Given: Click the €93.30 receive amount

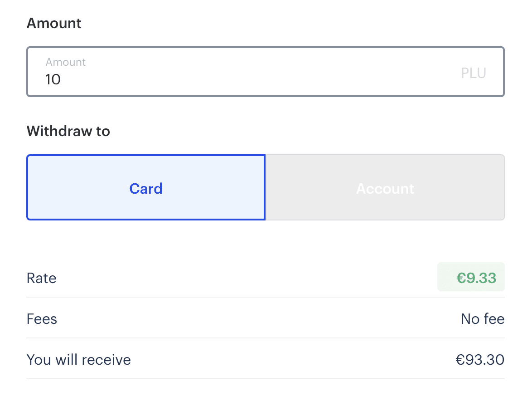Looking at the screenshot, I should point(479,360).
